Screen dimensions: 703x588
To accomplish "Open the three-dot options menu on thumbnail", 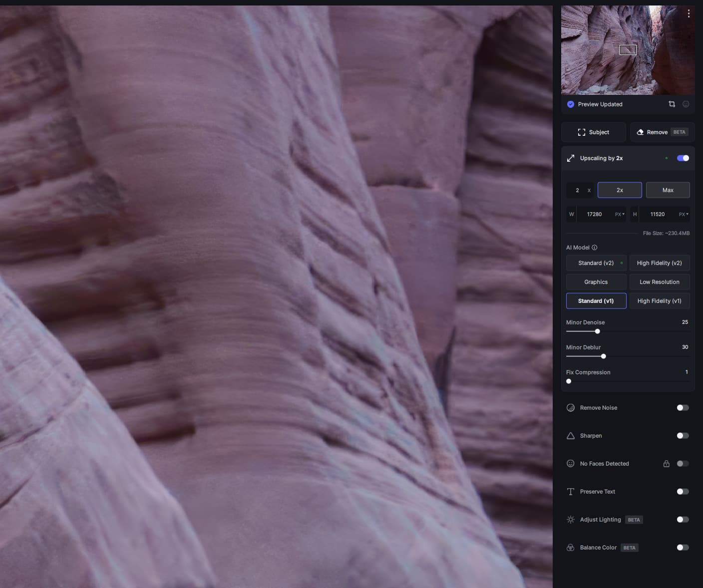I will pyautogui.click(x=689, y=13).
